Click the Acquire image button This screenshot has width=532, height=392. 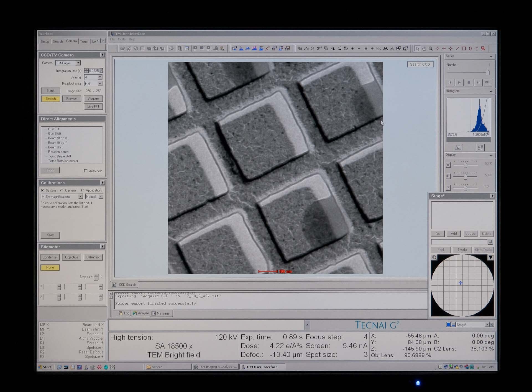click(x=93, y=99)
